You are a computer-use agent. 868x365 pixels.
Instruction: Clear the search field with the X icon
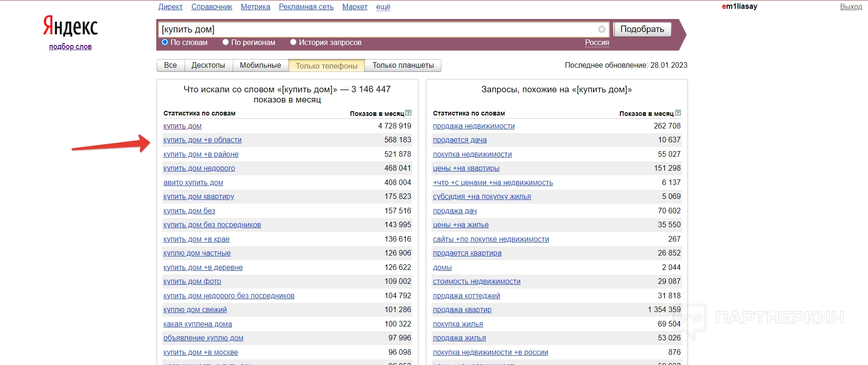tap(601, 29)
